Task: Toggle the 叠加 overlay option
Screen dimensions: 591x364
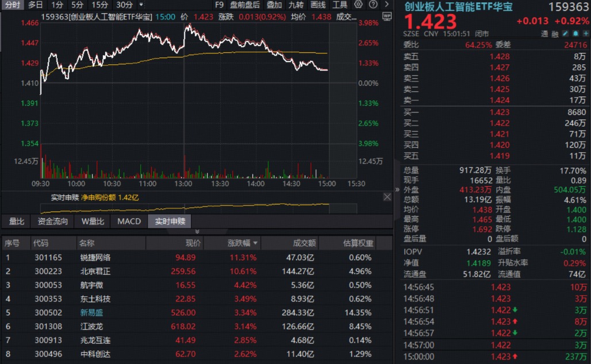Action: (x=274, y=5)
